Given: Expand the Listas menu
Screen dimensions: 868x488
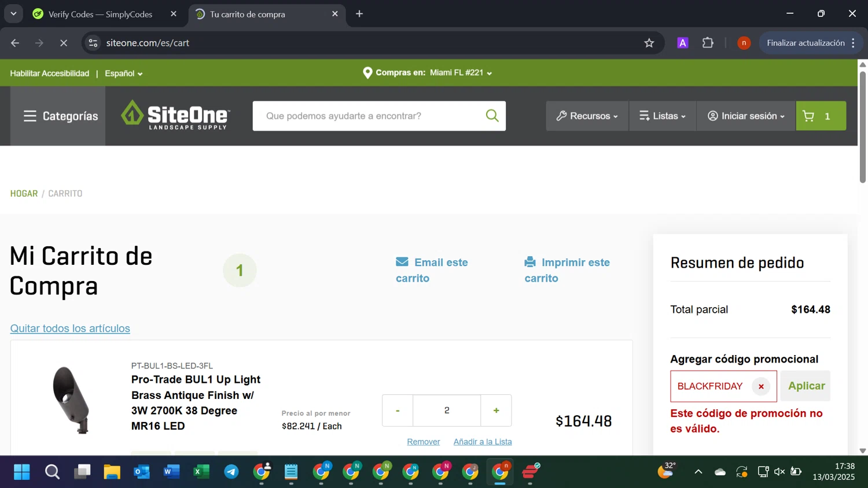Looking at the screenshot, I should point(663,116).
